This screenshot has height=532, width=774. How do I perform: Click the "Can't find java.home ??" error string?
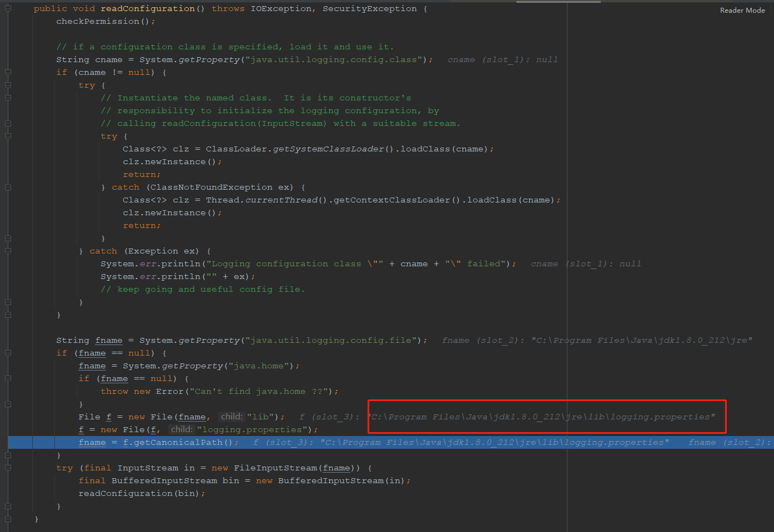click(x=262, y=391)
